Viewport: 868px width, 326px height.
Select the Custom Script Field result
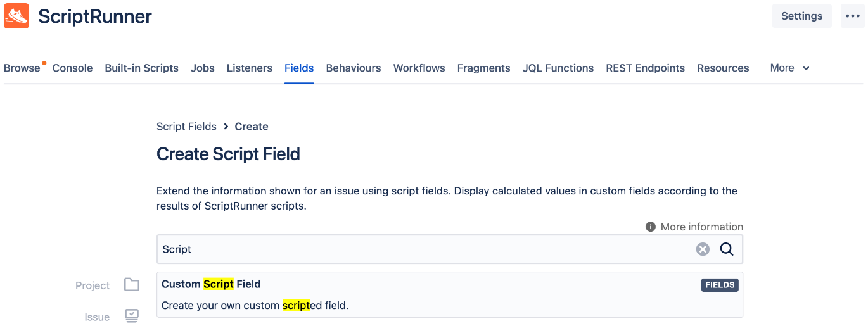pos(450,295)
